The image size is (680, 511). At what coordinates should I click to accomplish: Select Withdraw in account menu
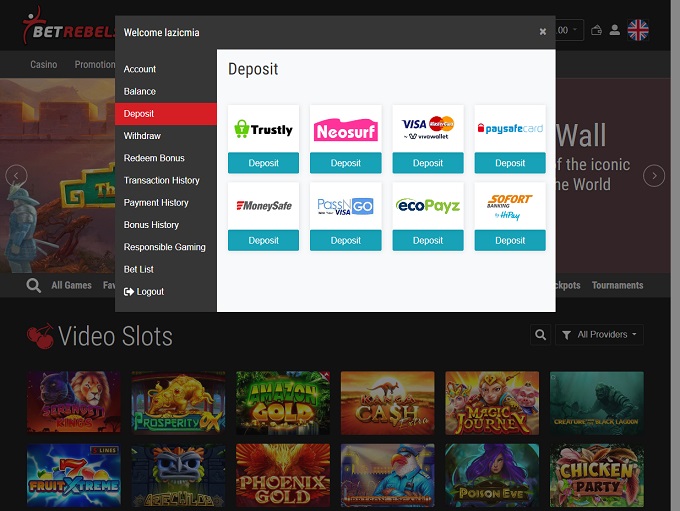click(142, 136)
